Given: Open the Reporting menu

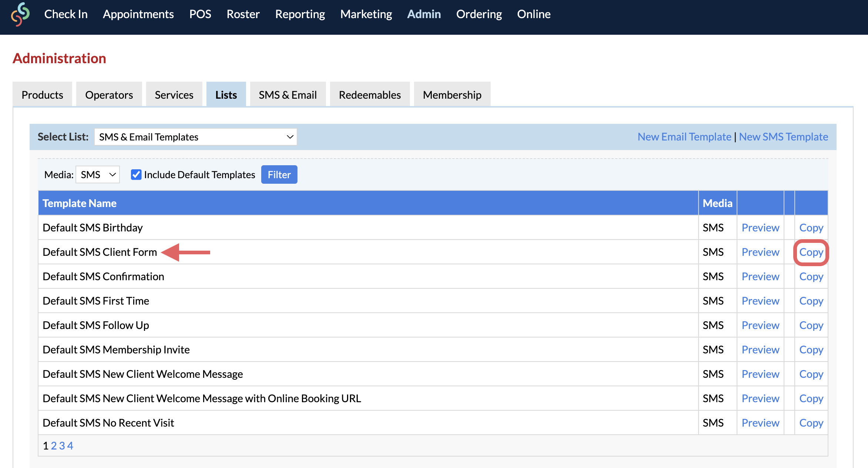Looking at the screenshot, I should click(300, 14).
